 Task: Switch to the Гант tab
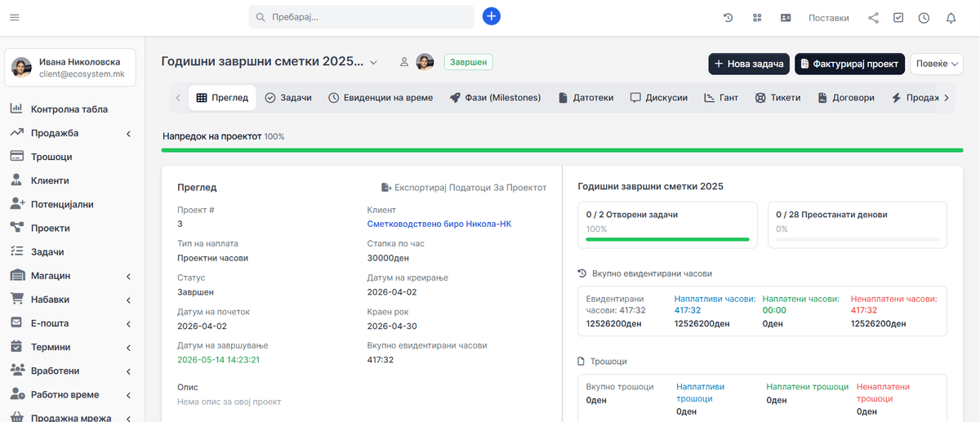click(721, 97)
